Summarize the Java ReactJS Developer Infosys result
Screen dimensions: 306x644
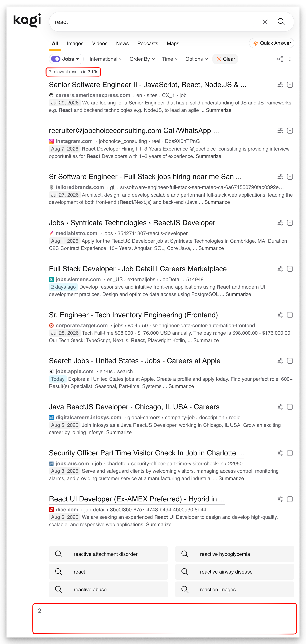pyautogui.click(x=119, y=433)
